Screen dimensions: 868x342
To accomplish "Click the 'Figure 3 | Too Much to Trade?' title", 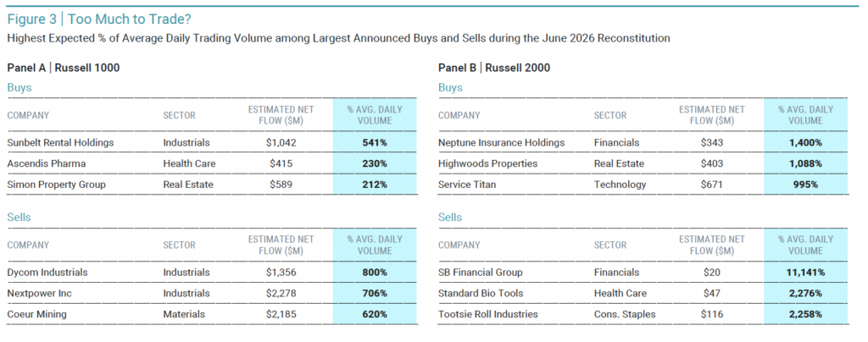I will click(x=100, y=19).
